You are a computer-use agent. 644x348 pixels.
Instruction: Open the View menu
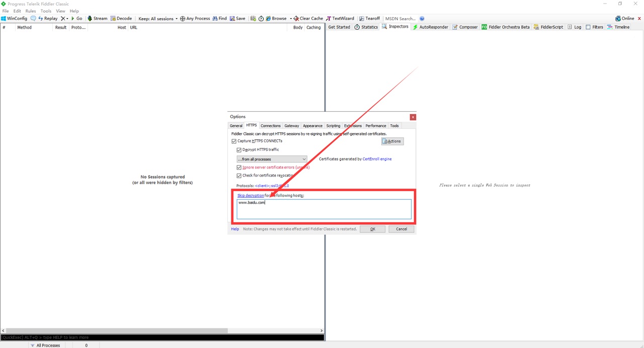point(60,11)
